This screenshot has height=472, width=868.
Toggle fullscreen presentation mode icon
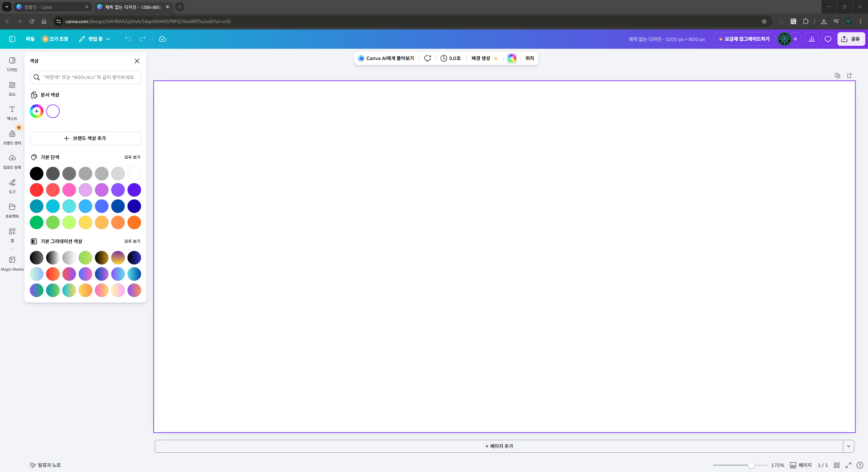[848, 465]
